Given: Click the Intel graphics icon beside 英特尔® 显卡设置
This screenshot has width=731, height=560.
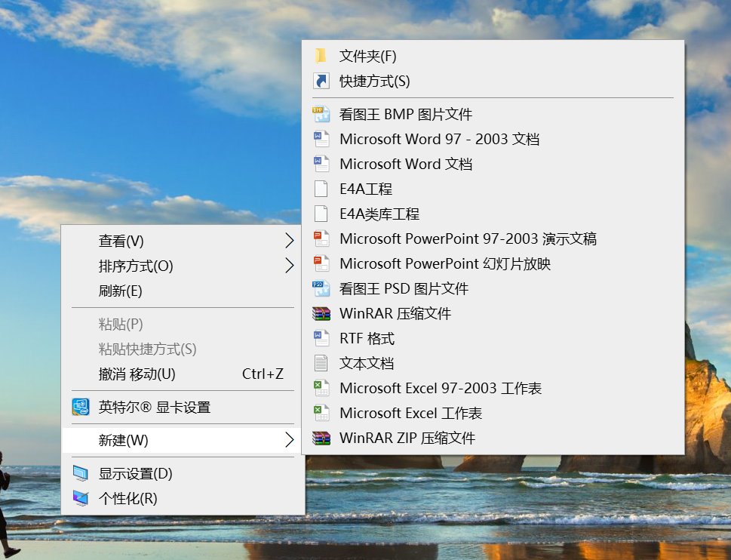Looking at the screenshot, I should 81,407.
